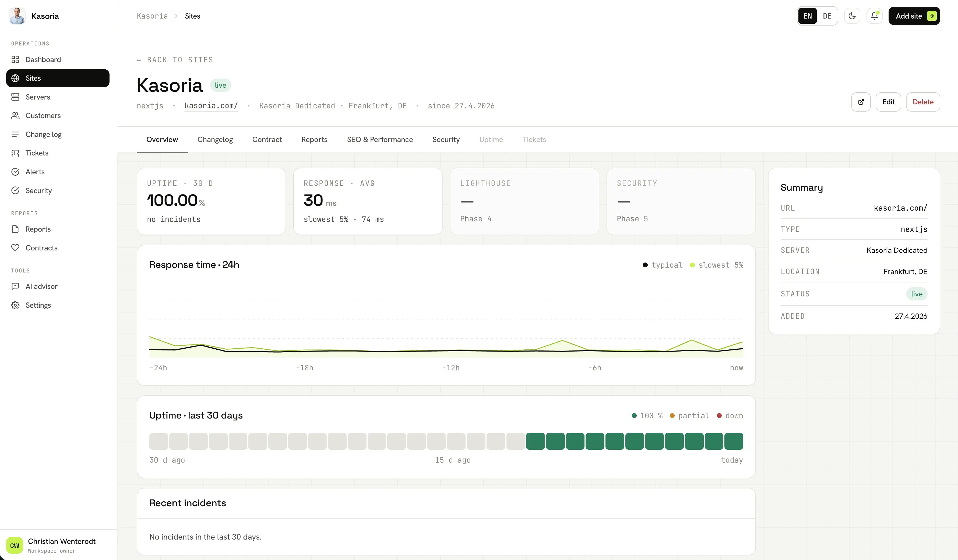The width and height of the screenshot is (958, 560).
Task: Open Settings gear in sidebar
Action: point(15,305)
